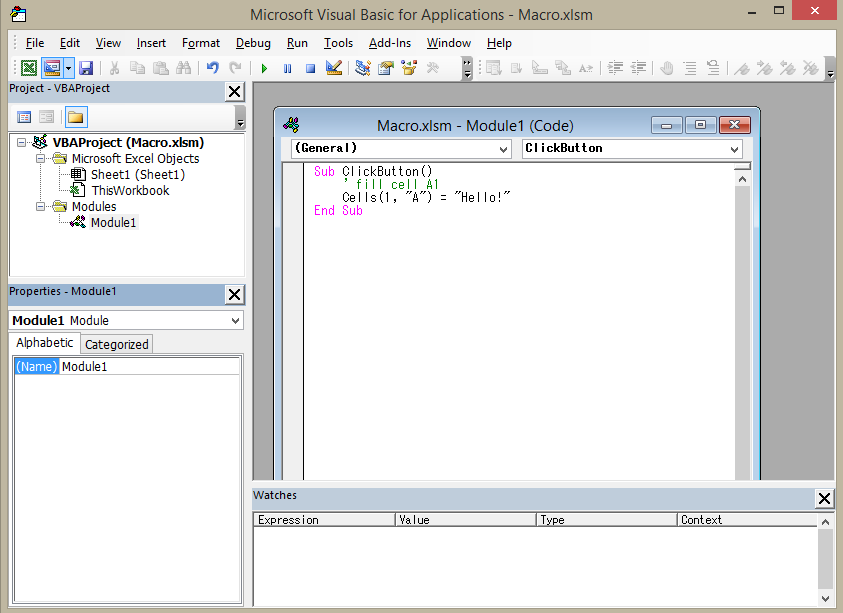Screen dimensions: 843x613
Task: Open the View menu
Action: [x=108, y=43]
